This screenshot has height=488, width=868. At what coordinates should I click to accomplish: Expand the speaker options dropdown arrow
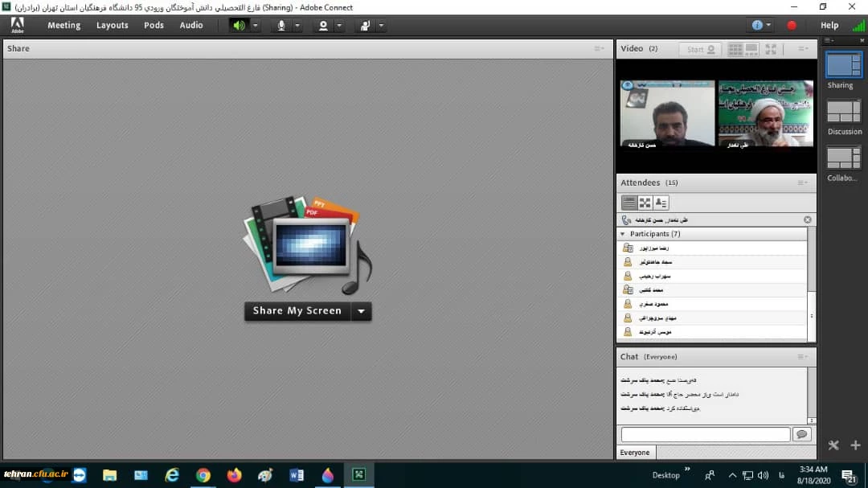pos(256,25)
